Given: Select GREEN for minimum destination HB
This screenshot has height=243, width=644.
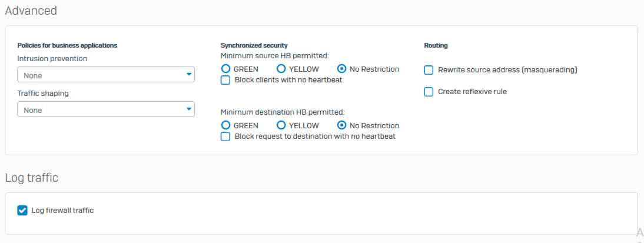Looking at the screenshot, I should (x=225, y=125).
